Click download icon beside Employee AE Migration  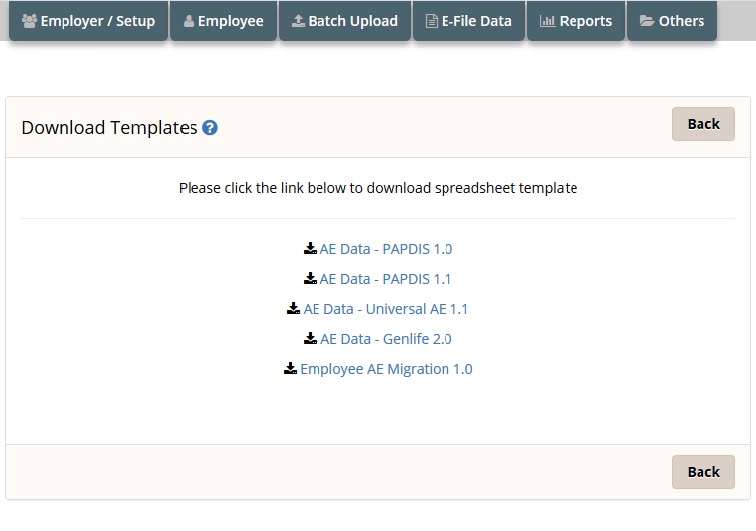pyautogui.click(x=290, y=368)
